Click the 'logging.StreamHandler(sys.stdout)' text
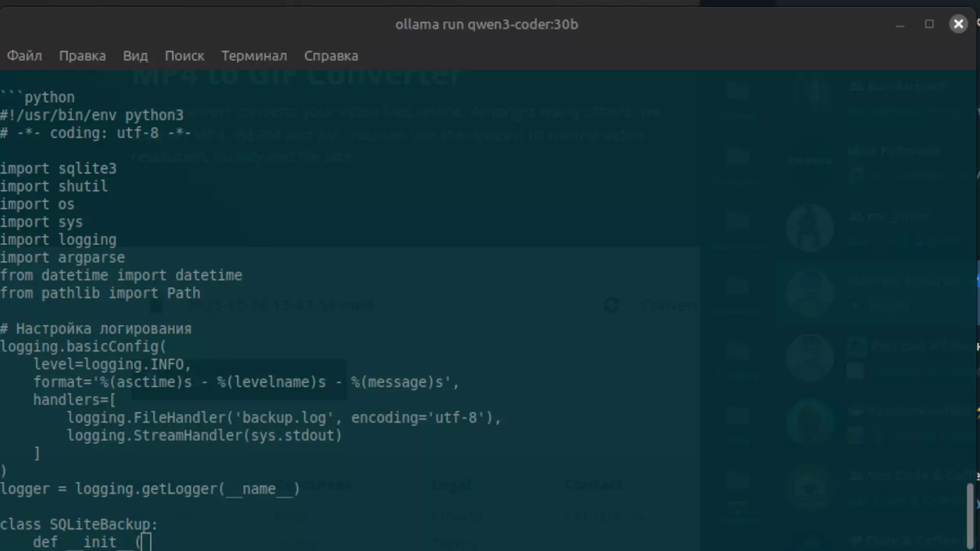The width and height of the screenshot is (980, 551). pyautogui.click(x=204, y=436)
